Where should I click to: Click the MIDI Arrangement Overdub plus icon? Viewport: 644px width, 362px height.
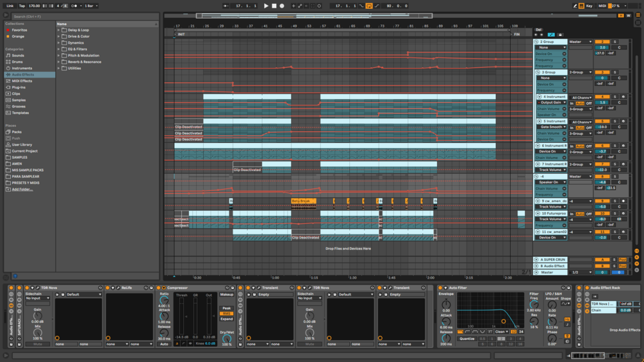pos(293,6)
